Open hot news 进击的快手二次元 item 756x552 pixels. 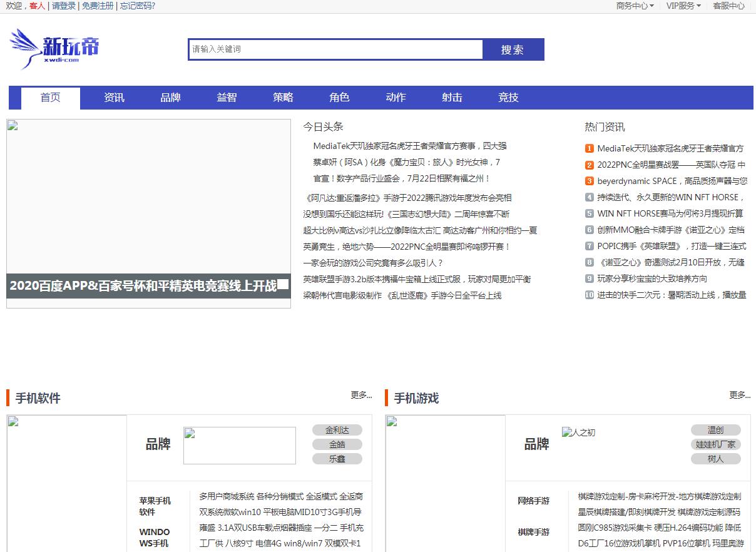[672, 295]
